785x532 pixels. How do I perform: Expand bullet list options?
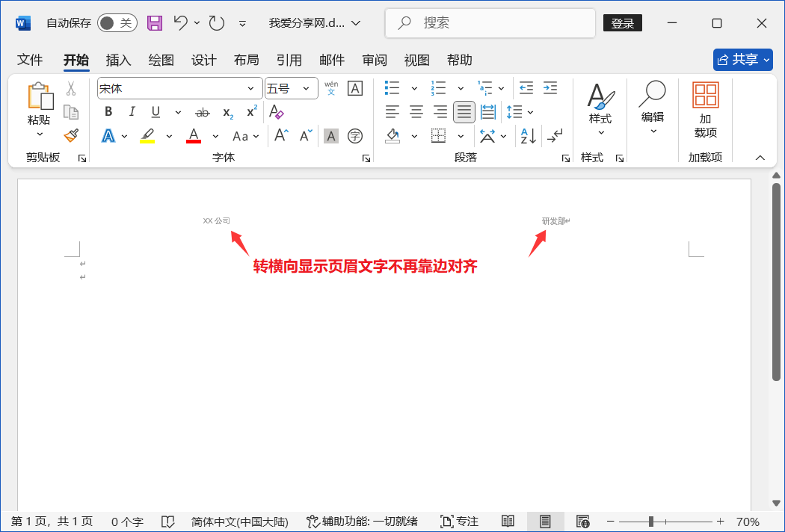414,89
